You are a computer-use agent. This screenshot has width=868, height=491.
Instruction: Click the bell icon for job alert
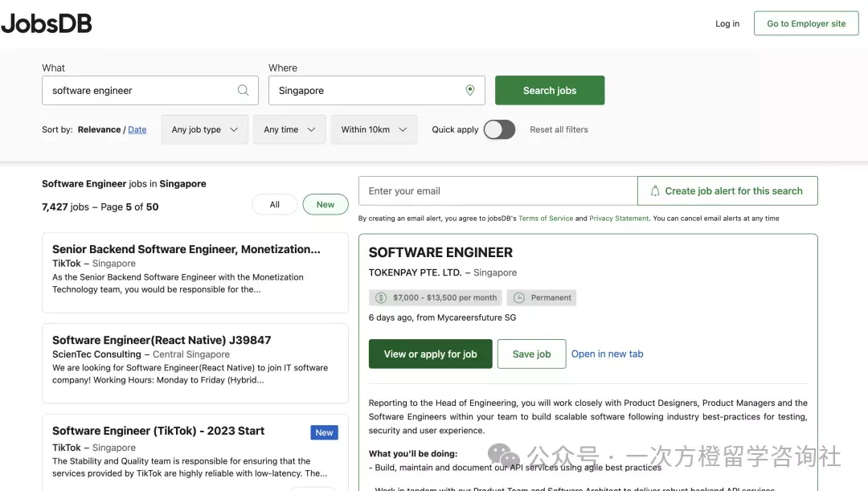point(655,191)
